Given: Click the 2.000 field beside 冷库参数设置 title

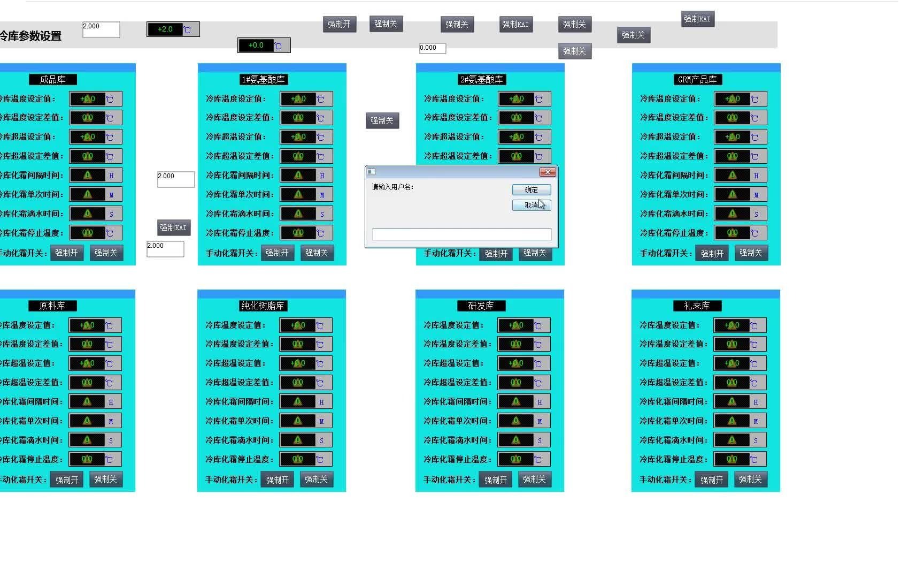Looking at the screenshot, I should [x=101, y=29].
